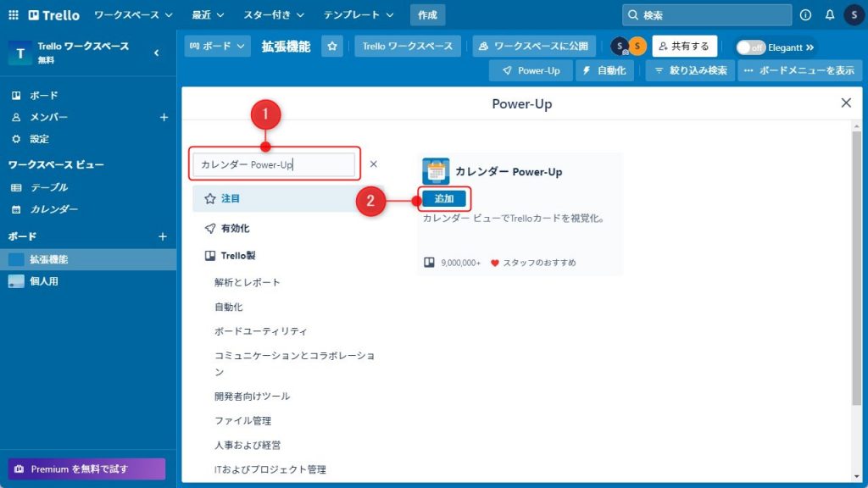
Task: Click the スタッフのおすすめ label
Action: click(x=539, y=263)
